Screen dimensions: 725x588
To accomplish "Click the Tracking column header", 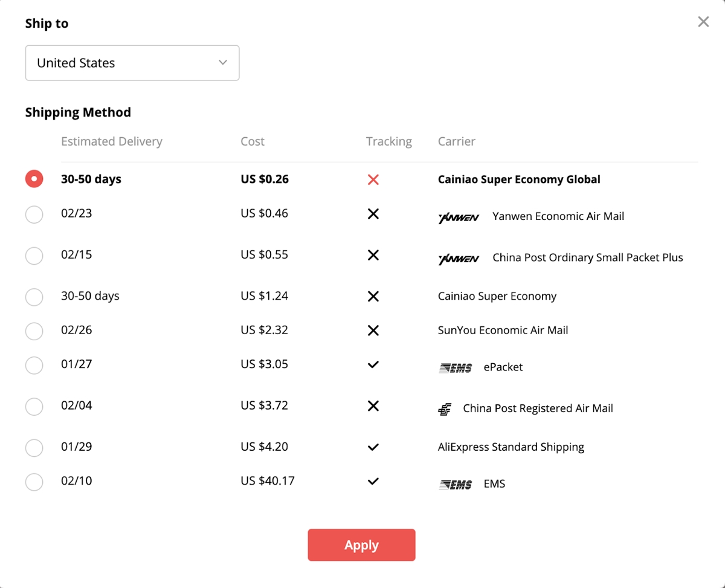I will tap(389, 141).
